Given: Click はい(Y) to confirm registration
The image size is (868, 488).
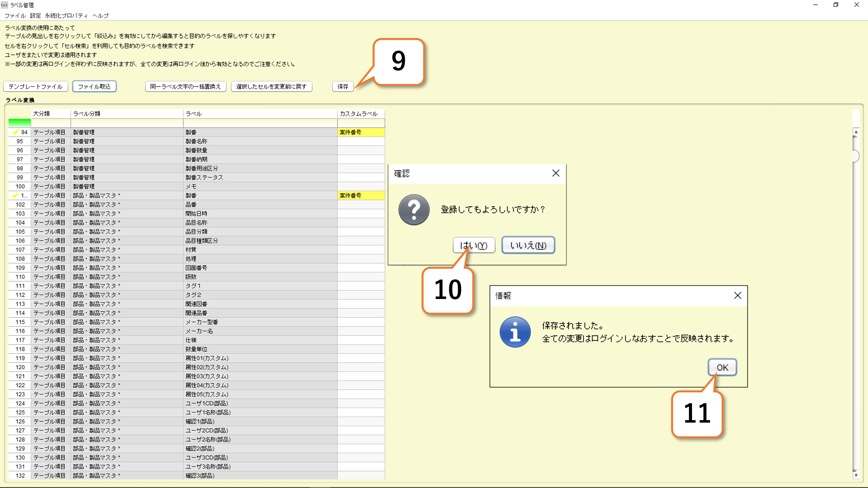Looking at the screenshot, I should click(x=473, y=245).
